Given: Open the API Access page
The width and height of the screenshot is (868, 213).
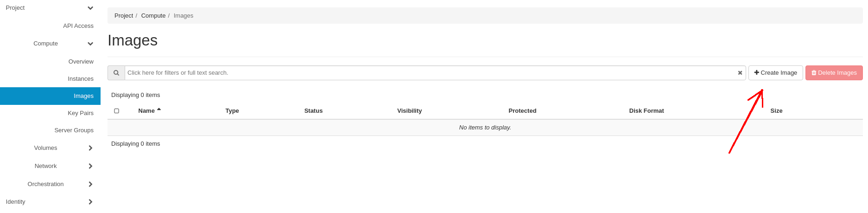Looking at the screenshot, I should pos(78,26).
